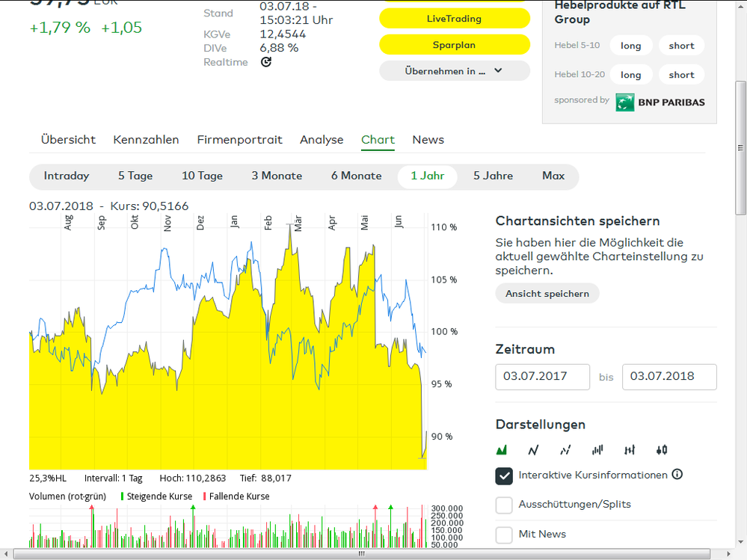Select the candlestick chart display style
747x560 pixels.
pyautogui.click(x=660, y=449)
